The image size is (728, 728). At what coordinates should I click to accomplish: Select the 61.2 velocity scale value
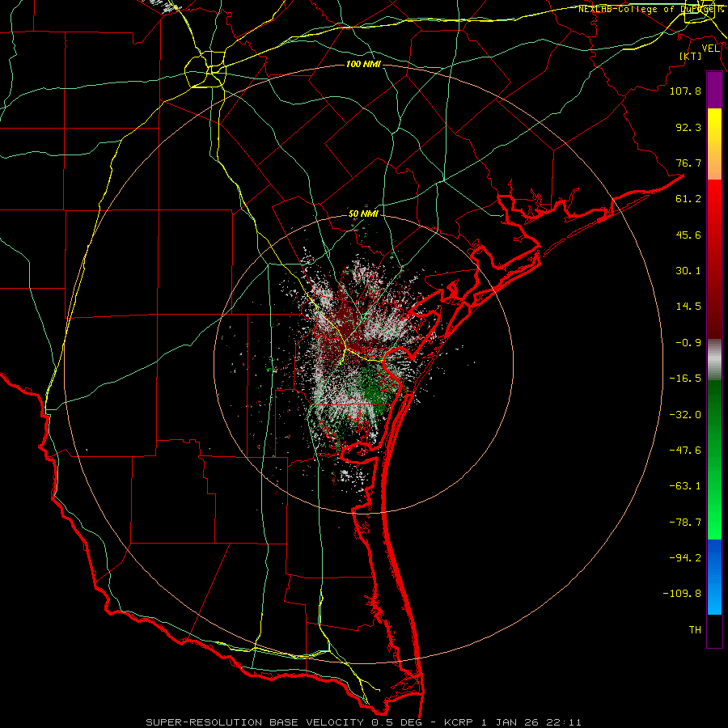pos(688,199)
